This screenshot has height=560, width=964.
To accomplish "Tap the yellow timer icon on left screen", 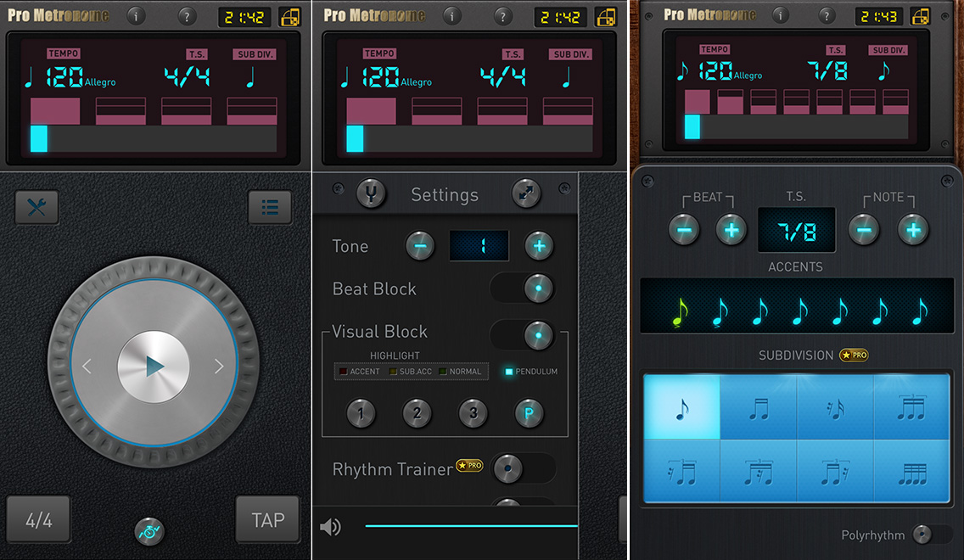I will (290, 17).
